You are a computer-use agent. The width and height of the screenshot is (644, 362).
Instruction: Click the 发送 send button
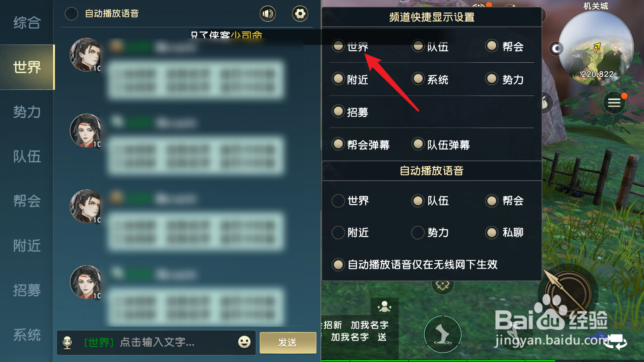288,343
